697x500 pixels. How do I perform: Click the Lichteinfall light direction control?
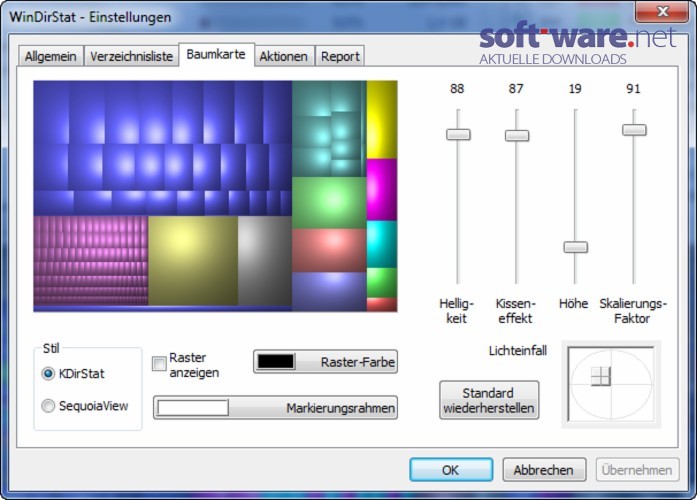click(x=611, y=384)
